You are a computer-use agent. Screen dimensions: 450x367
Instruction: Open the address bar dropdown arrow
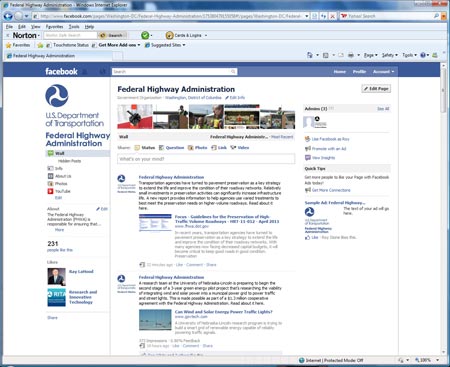[x=307, y=16]
